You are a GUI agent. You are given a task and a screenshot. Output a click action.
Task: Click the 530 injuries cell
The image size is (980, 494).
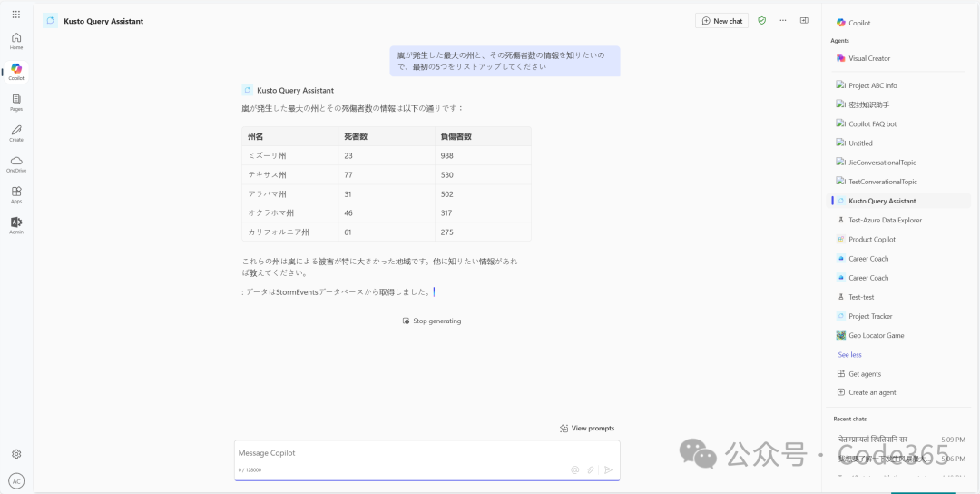(x=483, y=175)
